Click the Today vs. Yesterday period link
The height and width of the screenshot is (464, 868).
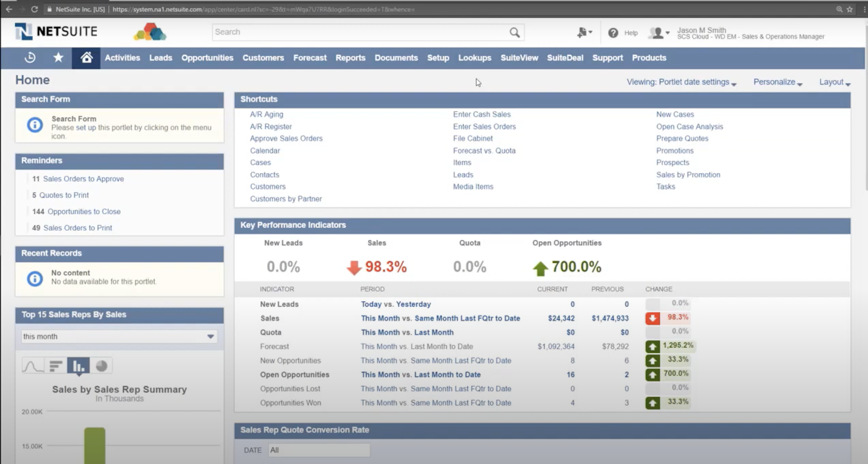[396, 304]
